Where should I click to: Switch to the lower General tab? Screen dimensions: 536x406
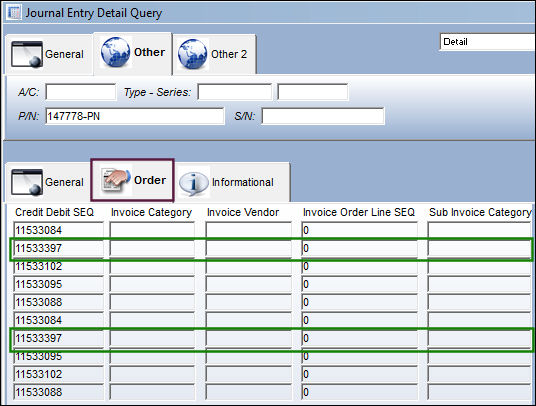pyautogui.click(x=48, y=182)
